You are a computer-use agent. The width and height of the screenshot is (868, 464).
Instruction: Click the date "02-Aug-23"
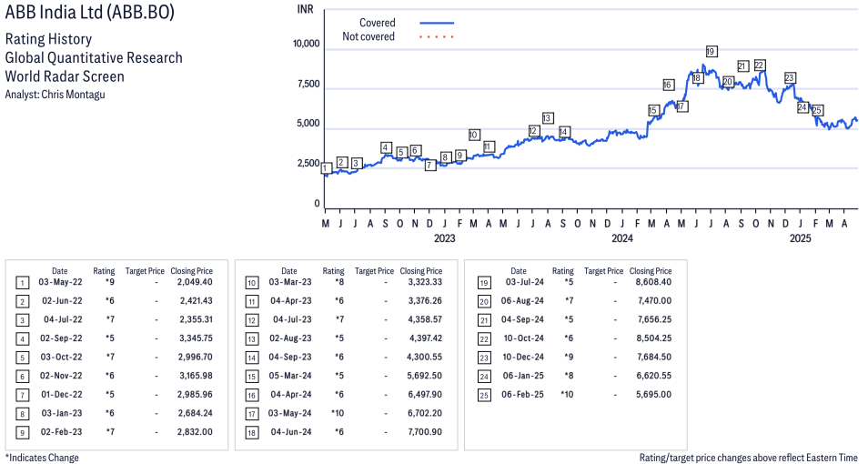coord(290,338)
